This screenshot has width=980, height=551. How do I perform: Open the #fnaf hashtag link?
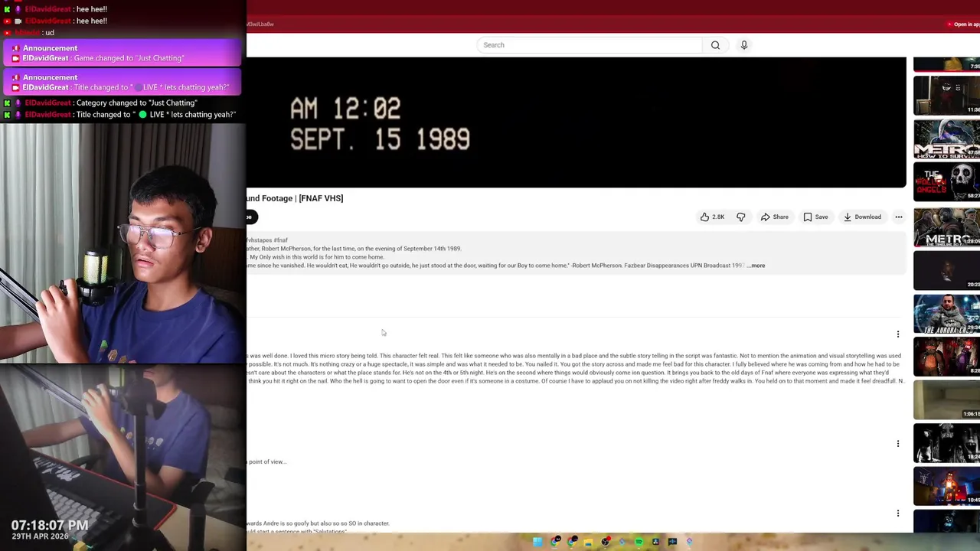pos(281,240)
